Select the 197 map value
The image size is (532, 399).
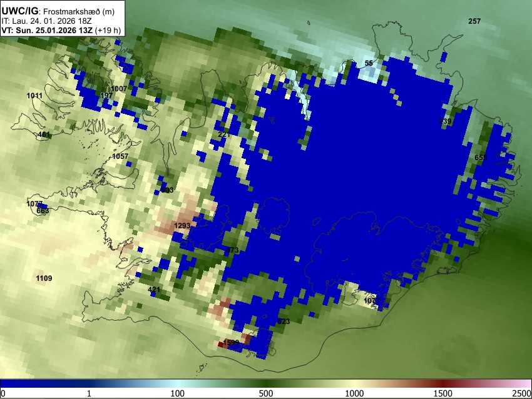[106, 96]
